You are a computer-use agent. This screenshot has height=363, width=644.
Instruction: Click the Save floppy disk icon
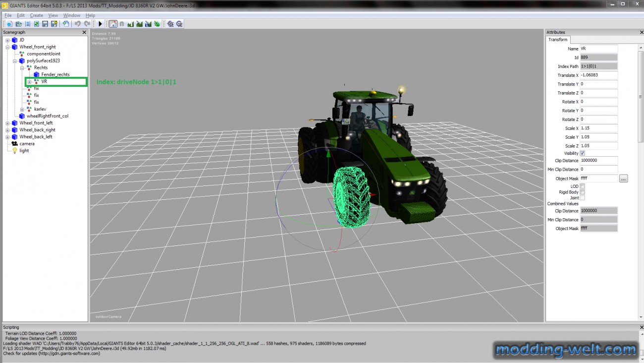45,24
